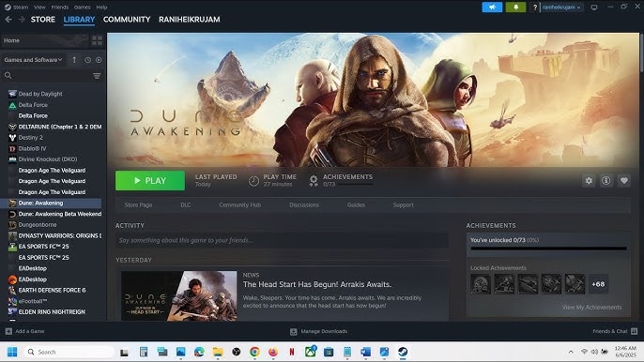The image size is (644, 362).
Task: Click the activity status text box
Action: (x=282, y=240)
